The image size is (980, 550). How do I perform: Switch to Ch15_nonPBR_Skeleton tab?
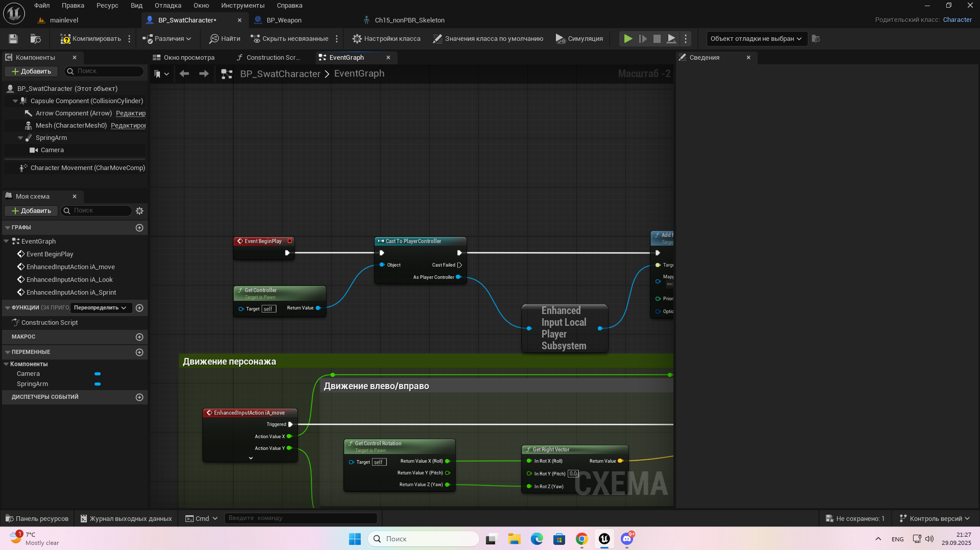pyautogui.click(x=409, y=20)
